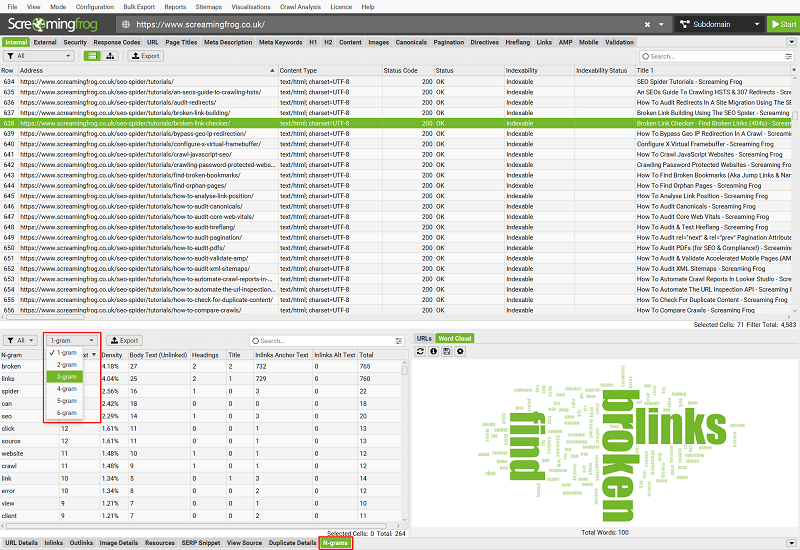Select 2-gram option in list
800x550 pixels.
(x=65, y=365)
